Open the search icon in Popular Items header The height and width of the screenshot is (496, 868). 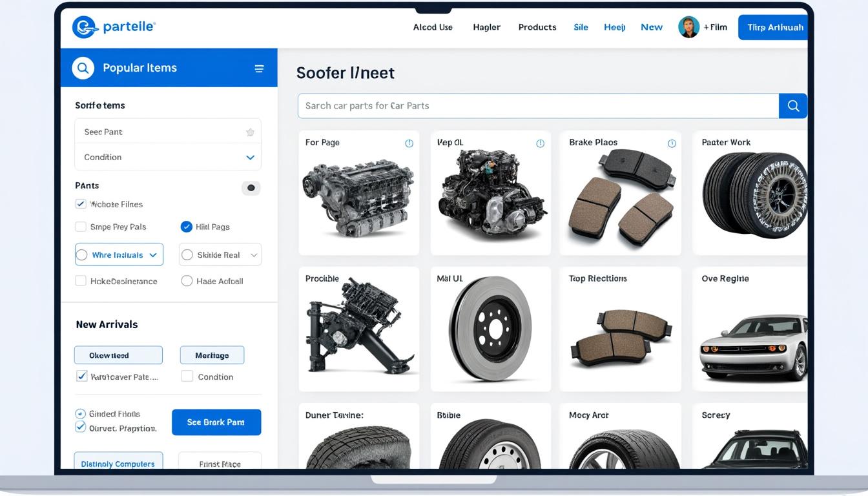[x=83, y=68]
